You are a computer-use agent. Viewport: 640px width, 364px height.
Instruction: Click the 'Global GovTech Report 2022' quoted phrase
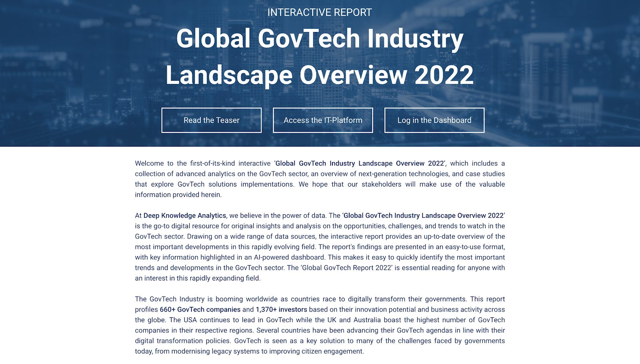(x=347, y=268)
